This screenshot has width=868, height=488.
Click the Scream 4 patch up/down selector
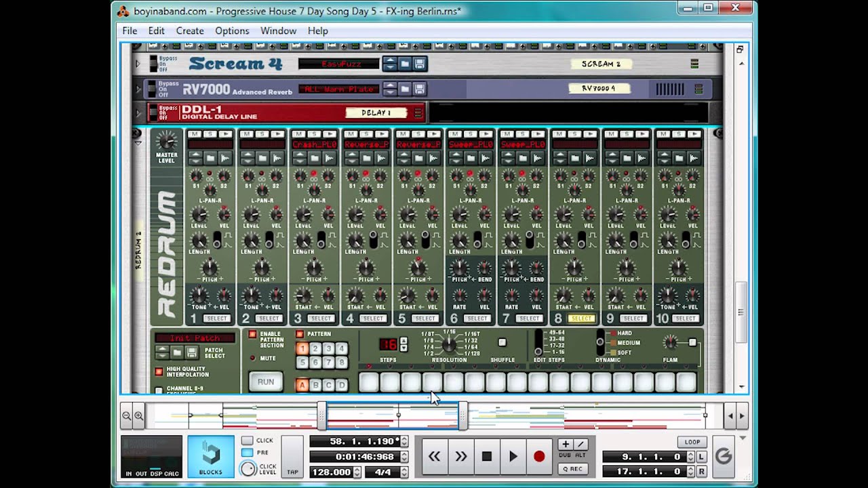pos(390,64)
